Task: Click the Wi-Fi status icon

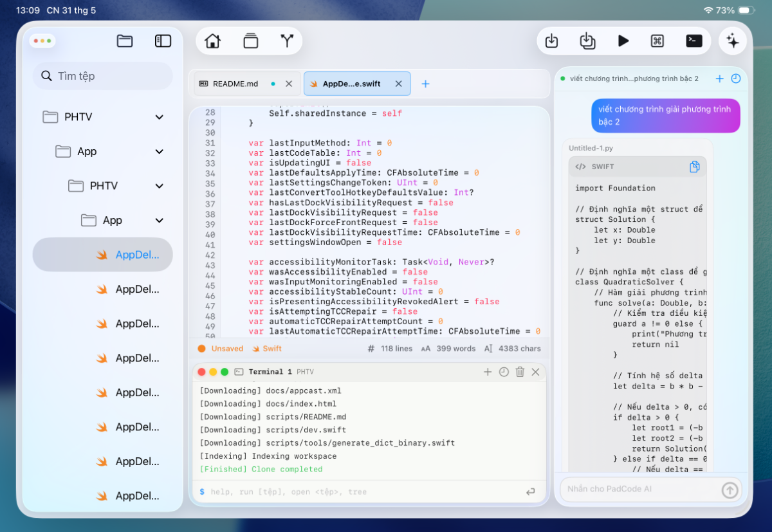Action: click(708, 10)
